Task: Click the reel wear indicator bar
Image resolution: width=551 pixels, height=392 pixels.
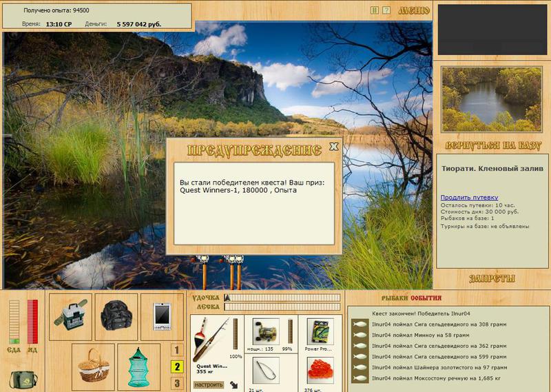Action: pyautogui.click(x=290, y=331)
